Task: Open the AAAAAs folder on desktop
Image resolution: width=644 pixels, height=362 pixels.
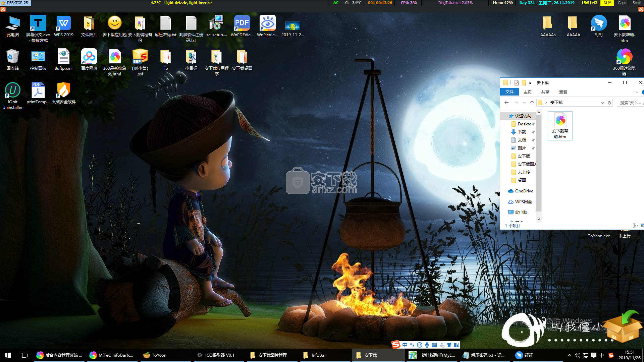Action: click(x=548, y=26)
